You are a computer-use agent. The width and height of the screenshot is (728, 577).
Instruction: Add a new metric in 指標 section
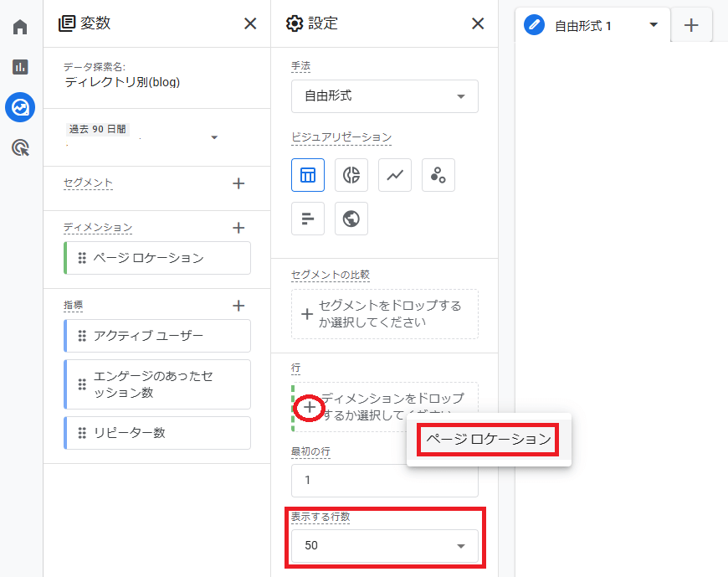coord(238,306)
